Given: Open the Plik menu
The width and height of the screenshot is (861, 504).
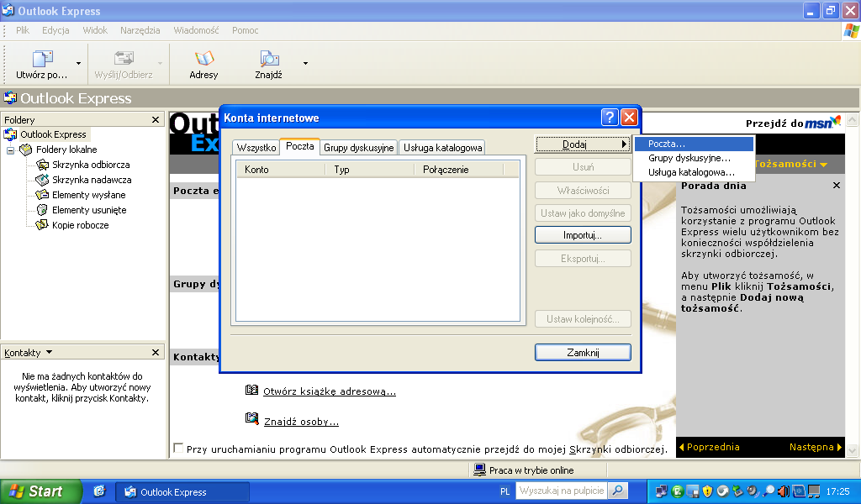Looking at the screenshot, I should pyautogui.click(x=23, y=30).
